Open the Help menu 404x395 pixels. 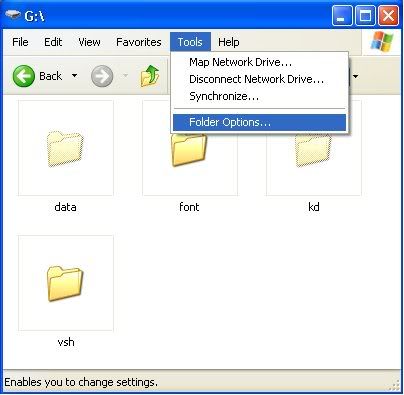(229, 42)
